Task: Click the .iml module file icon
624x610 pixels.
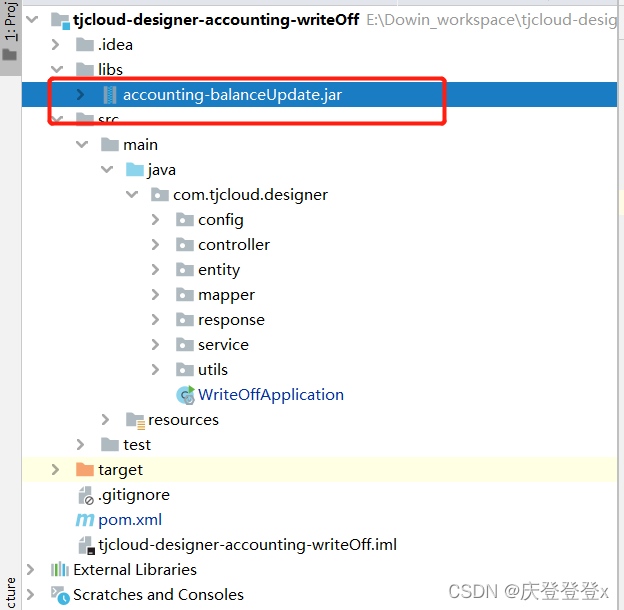Action: [x=86, y=545]
